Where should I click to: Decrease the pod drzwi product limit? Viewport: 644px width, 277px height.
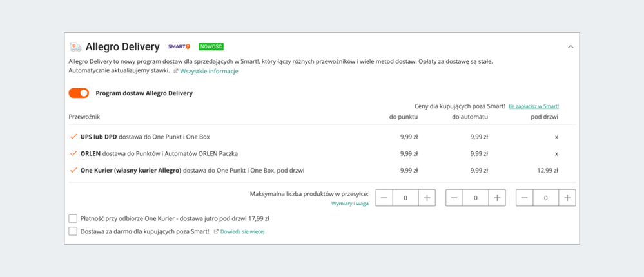[x=525, y=198]
